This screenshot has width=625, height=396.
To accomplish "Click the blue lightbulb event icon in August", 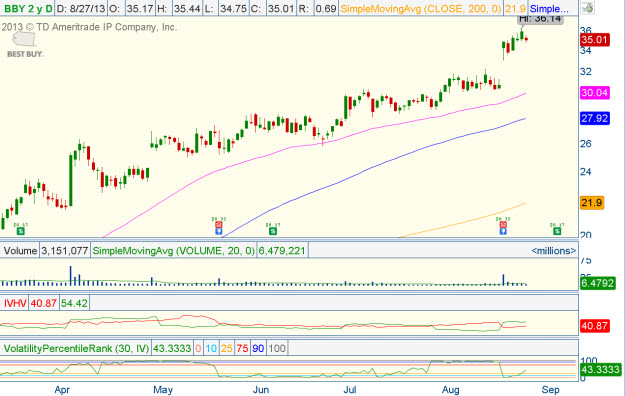I will [x=503, y=231].
